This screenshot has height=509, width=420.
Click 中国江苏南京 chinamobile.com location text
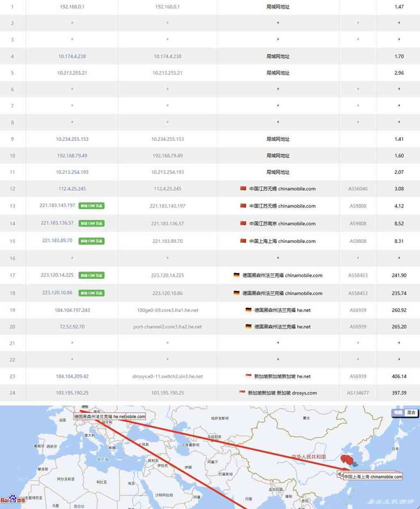click(283, 224)
